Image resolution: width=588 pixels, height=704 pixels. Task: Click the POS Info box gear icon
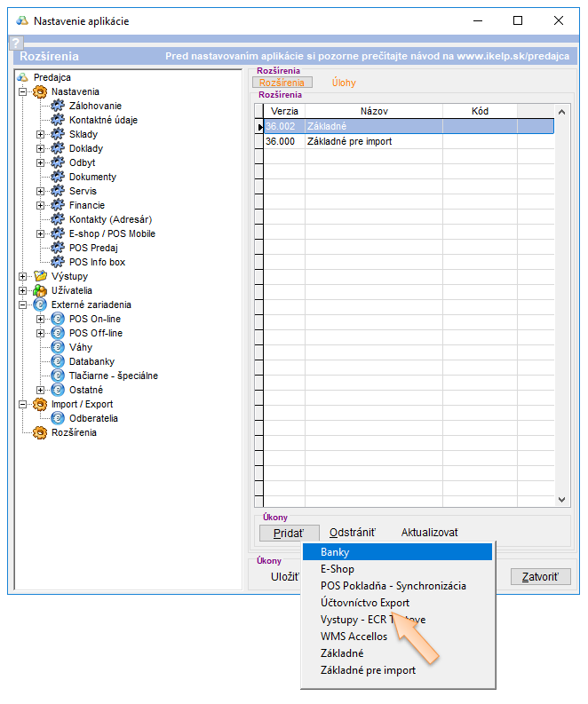[x=58, y=262]
